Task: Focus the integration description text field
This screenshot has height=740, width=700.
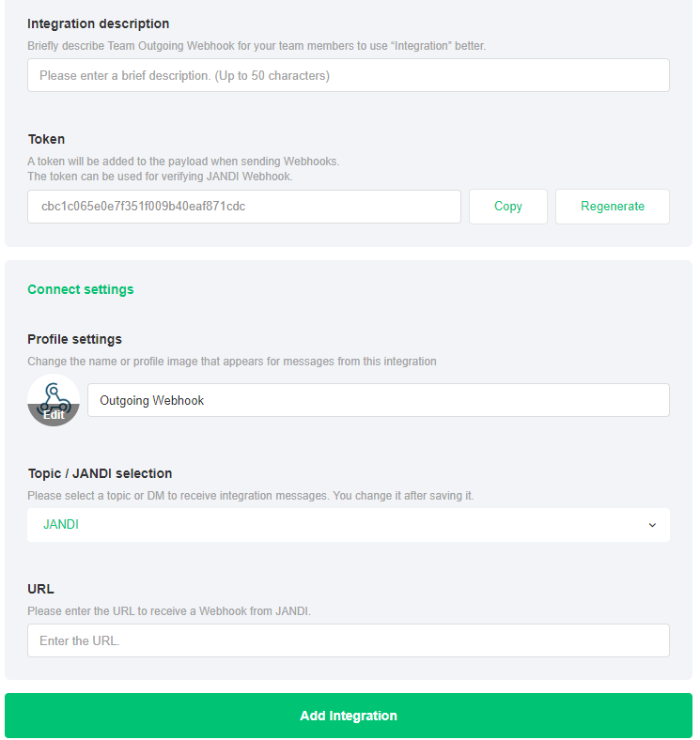Action: (348, 75)
